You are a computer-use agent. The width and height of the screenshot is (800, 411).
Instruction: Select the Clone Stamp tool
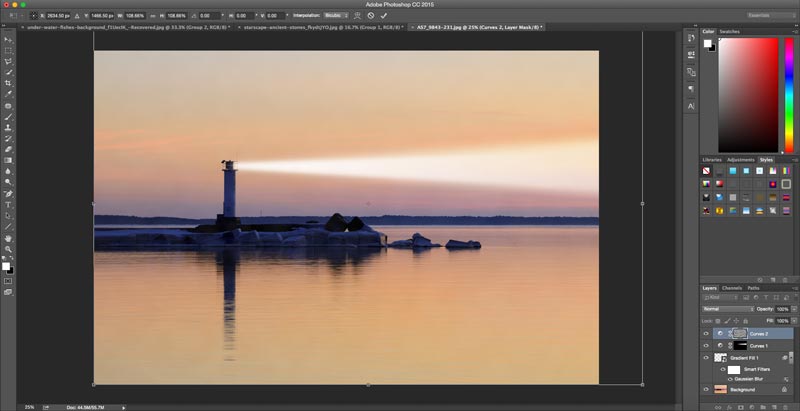click(x=8, y=127)
